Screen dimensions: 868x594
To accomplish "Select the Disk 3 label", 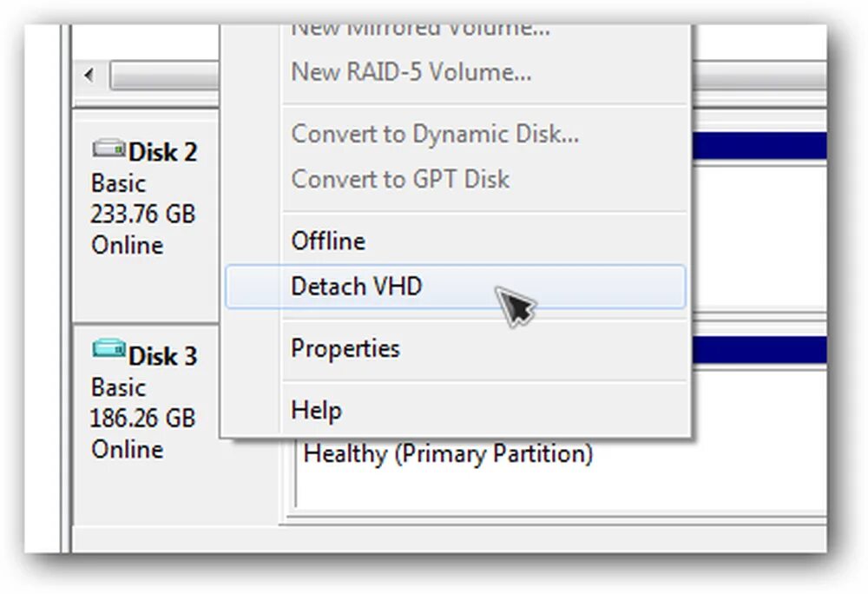I will (163, 356).
